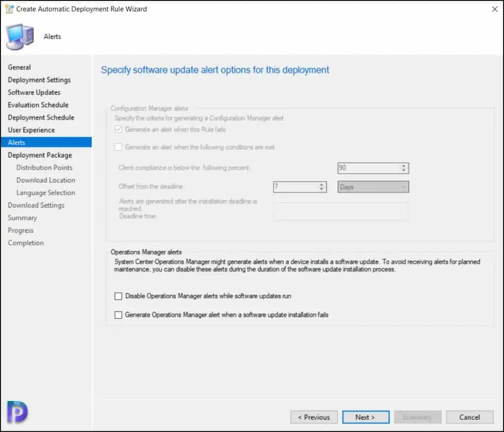Decrease the offset from deadline spinner value
Screen dimensions: 504x432
pyautogui.click(x=322, y=189)
